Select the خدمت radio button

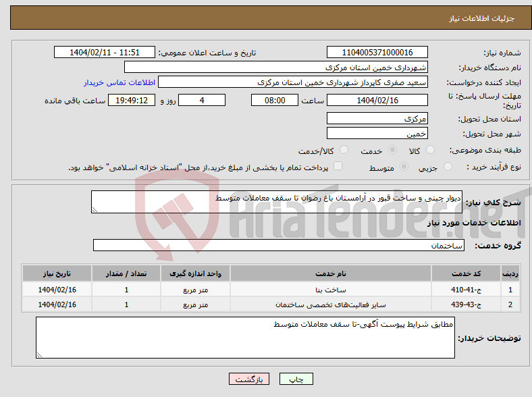click(x=392, y=150)
